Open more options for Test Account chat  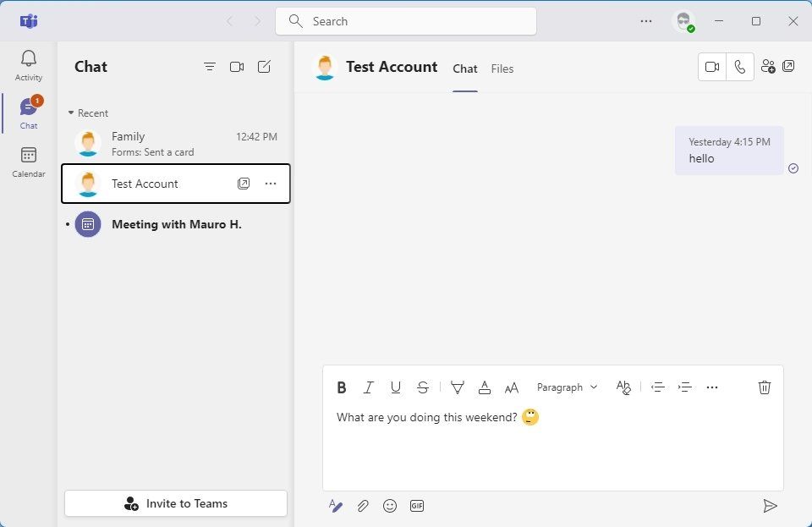[x=270, y=183]
